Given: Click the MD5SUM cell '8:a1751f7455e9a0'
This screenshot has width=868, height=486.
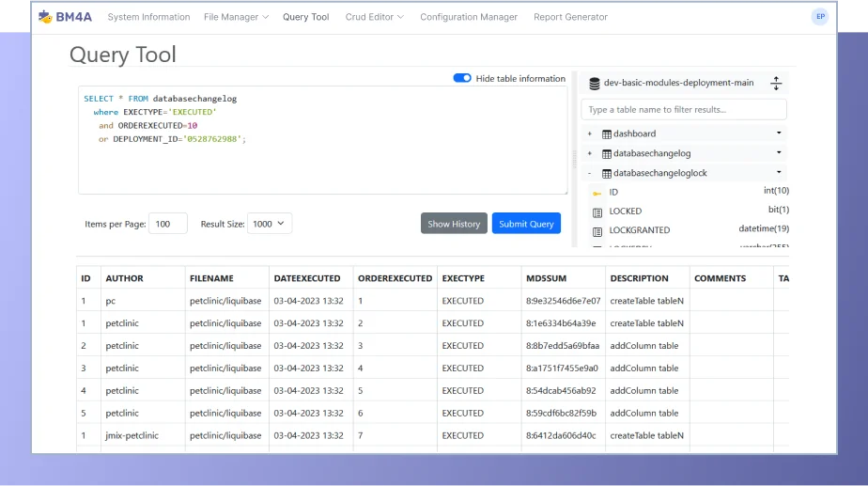Looking at the screenshot, I should pyautogui.click(x=562, y=368).
